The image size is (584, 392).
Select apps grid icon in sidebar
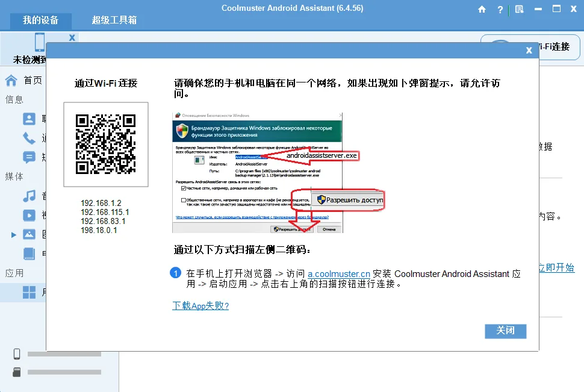(29, 293)
